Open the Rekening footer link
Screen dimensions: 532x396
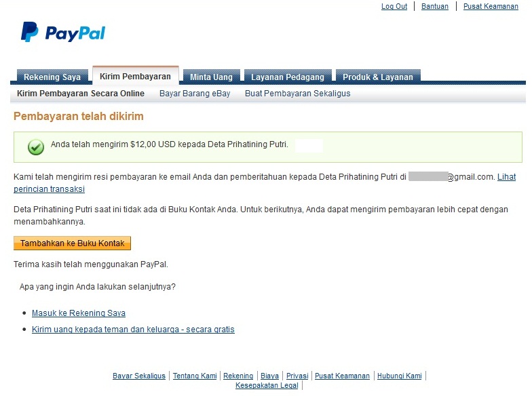238,376
